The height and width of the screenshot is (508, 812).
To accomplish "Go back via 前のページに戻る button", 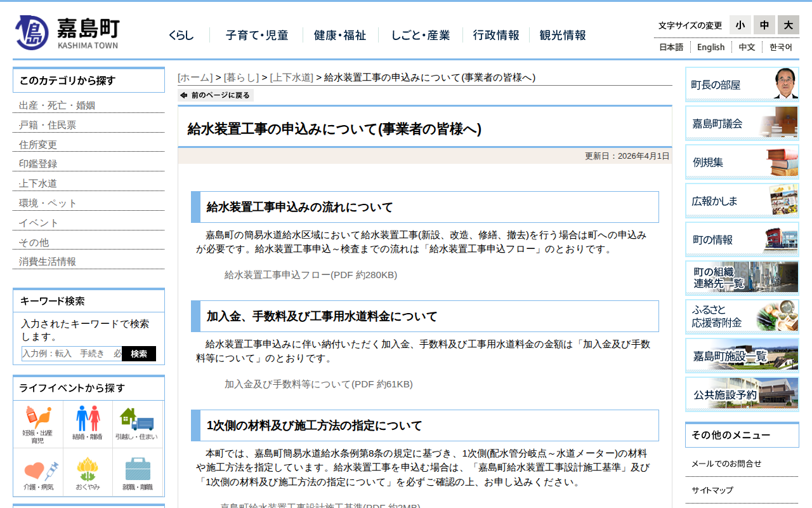I will (216, 95).
